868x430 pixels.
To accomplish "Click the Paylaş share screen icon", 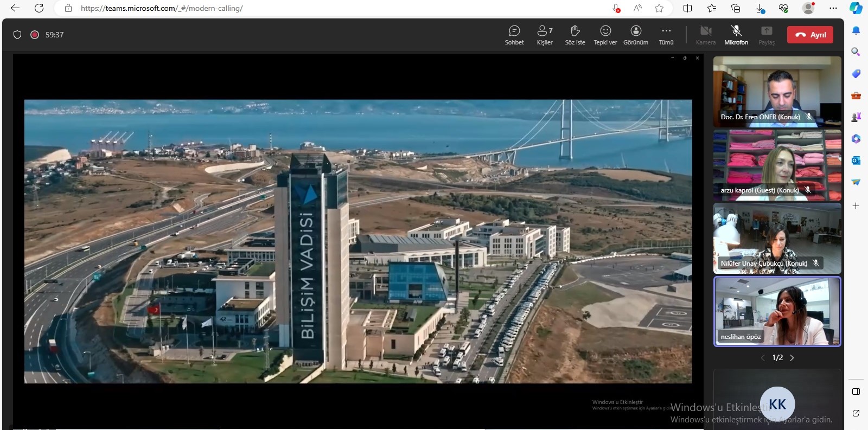I will tap(767, 35).
